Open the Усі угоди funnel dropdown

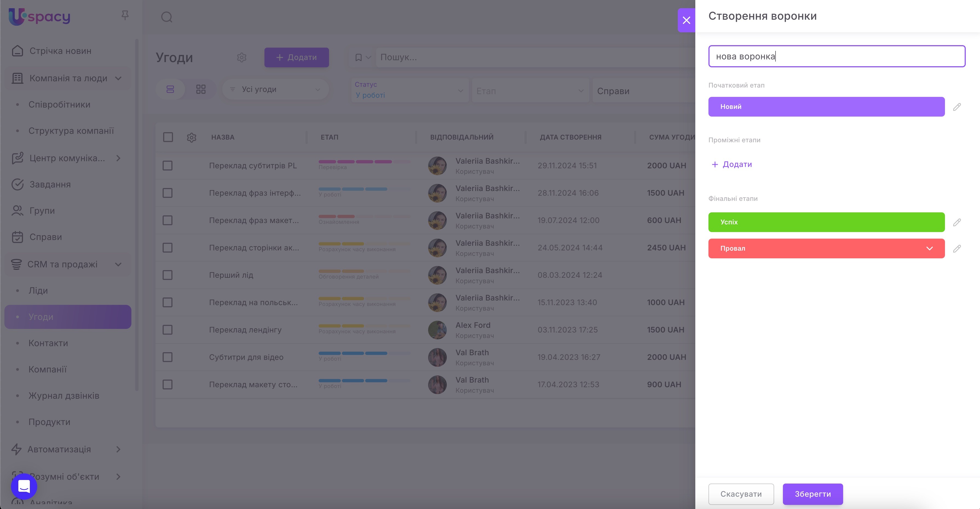tap(275, 89)
